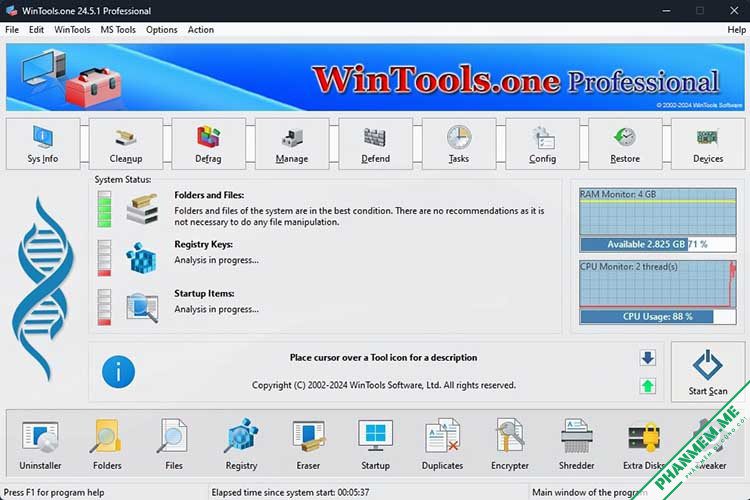
Task: Click the Start Scan button
Action: [x=708, y=372]
